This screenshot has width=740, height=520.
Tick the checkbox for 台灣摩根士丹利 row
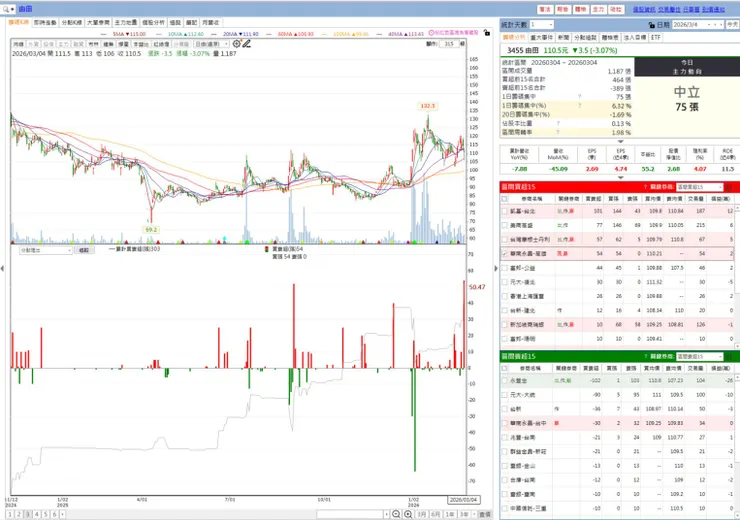tap(505, 239)
